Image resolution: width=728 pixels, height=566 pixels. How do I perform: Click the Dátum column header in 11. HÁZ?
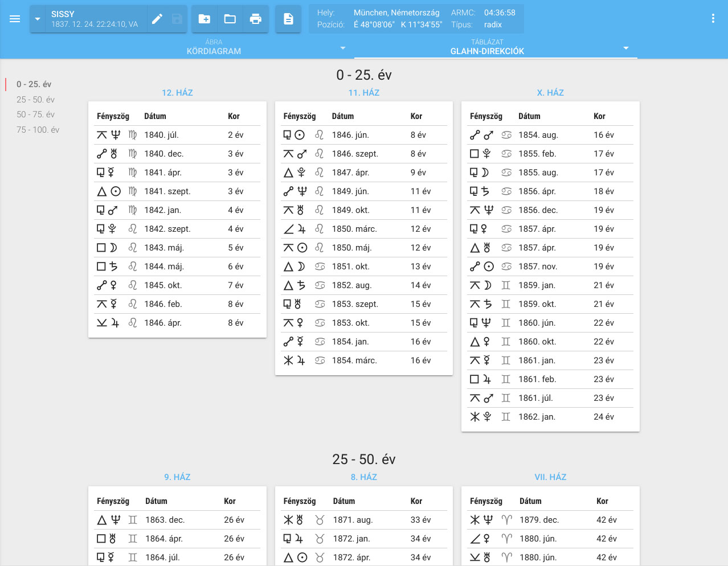343,116
